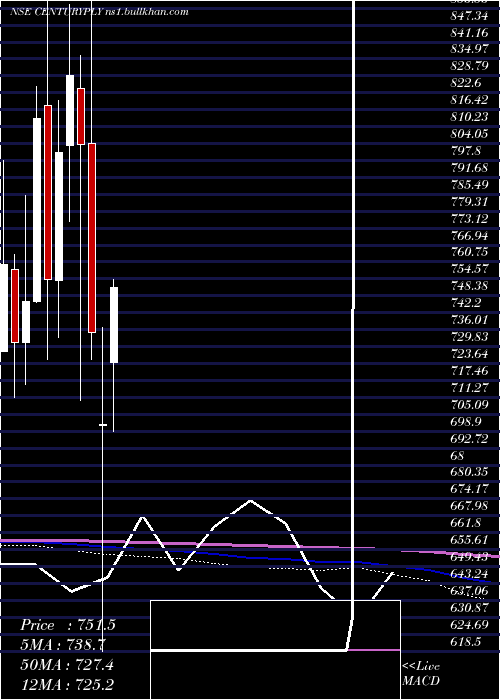The width and height of the screenshot is (500, 700).
Task: Click the 748.38 price axis label
Action: pyautogui.click(x=469, y=286)
